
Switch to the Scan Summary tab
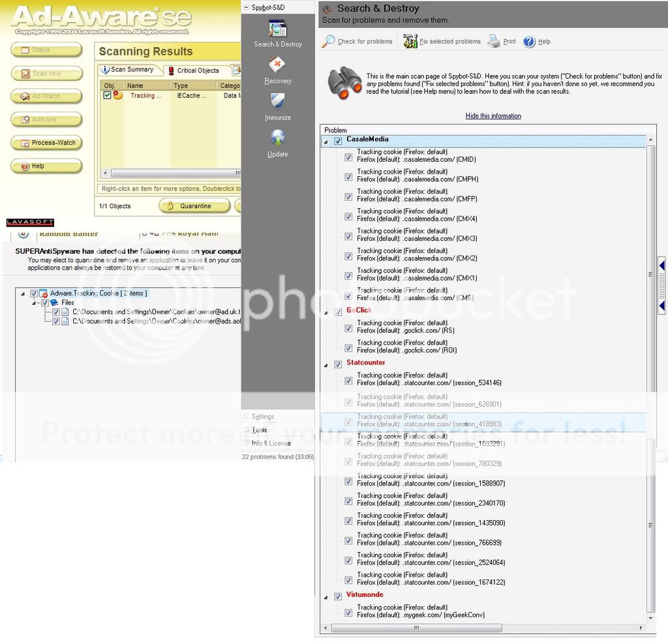coord(131,69)
